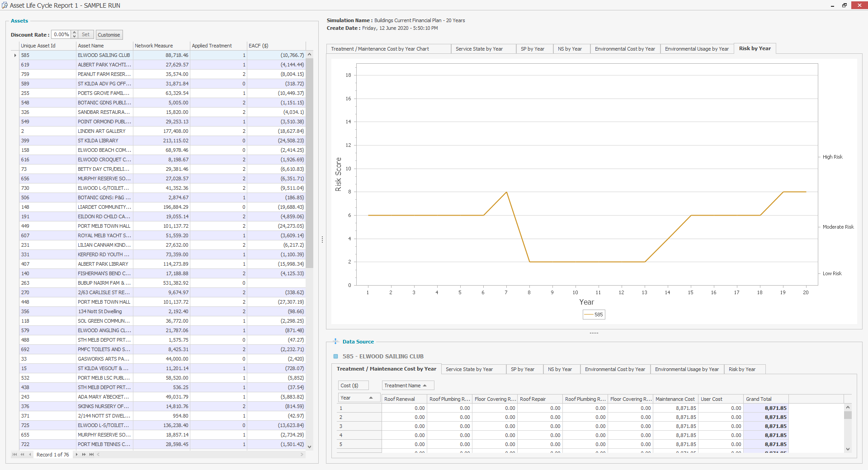The image size is (868, 470).
Task: Click the Customise button
Action: tap(109, 35)
